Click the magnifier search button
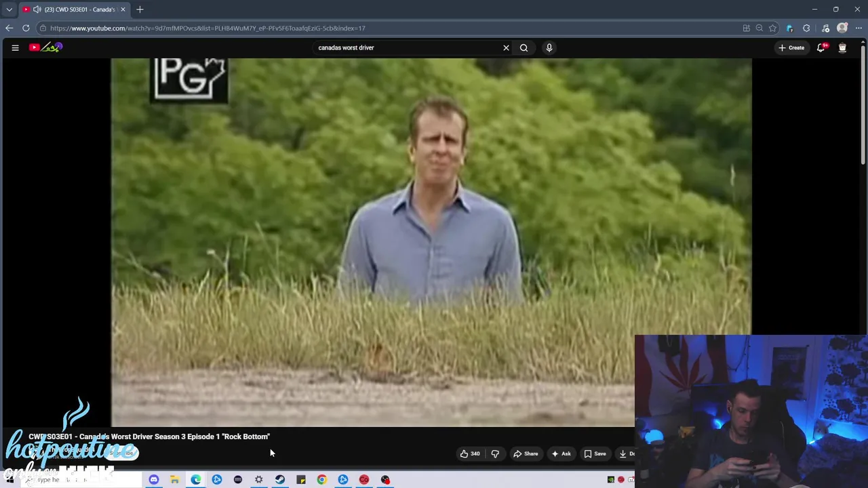The width and height of the screenshot is (868, 488). [524, 47]
